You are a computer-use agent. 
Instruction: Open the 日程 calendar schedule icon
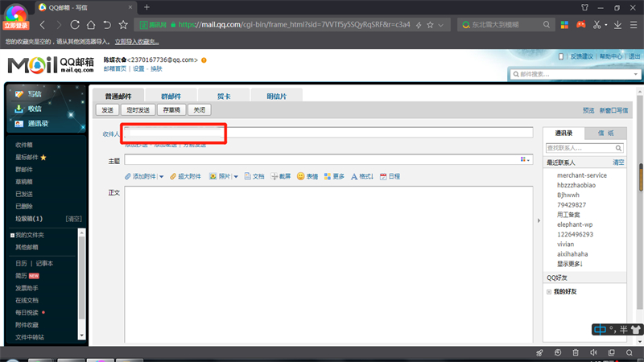(383, 176)
